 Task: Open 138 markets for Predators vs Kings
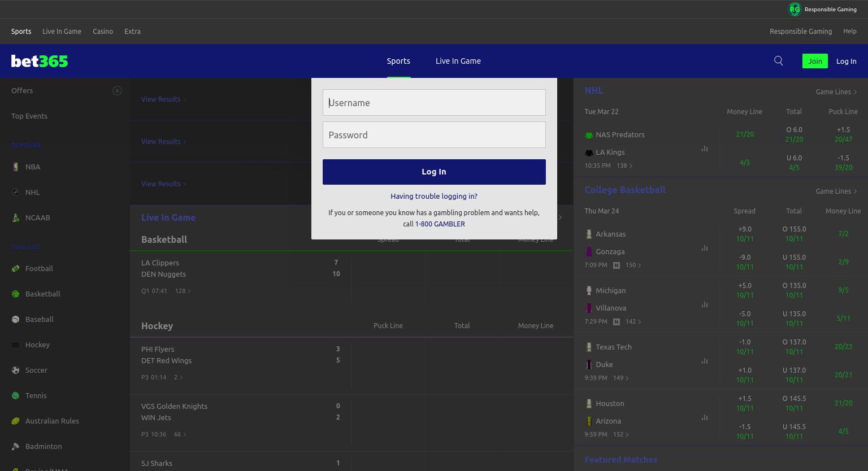(624, 165)
